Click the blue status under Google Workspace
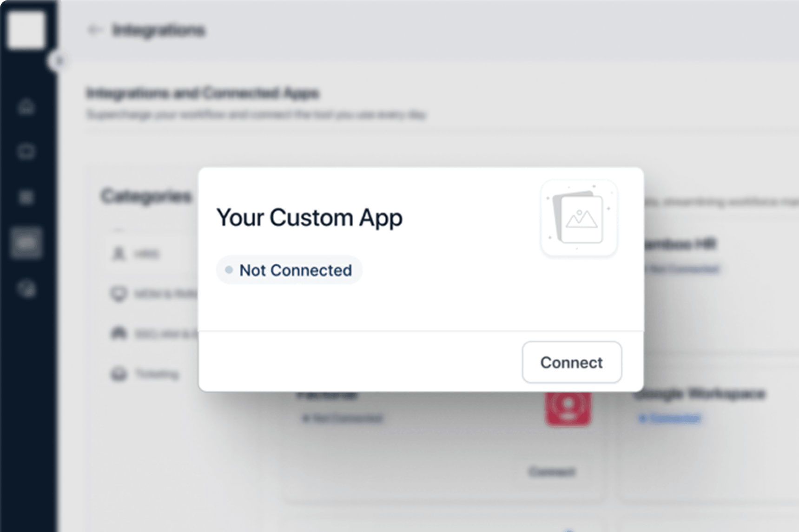The width and height of the screenshot is (799, 532). click(670, 418)
